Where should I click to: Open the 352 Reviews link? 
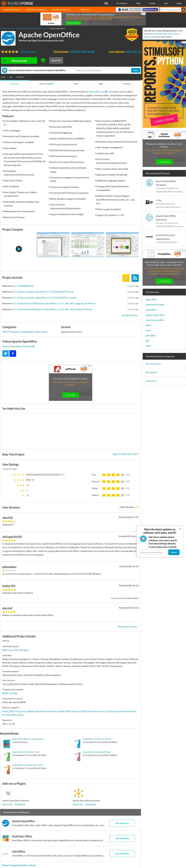tap(28, 52)
